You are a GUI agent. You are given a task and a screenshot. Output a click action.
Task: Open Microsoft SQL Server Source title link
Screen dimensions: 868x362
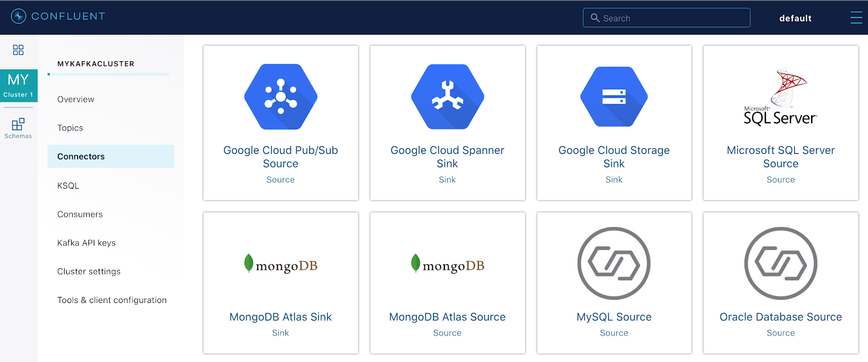click(x=781, y=157)
